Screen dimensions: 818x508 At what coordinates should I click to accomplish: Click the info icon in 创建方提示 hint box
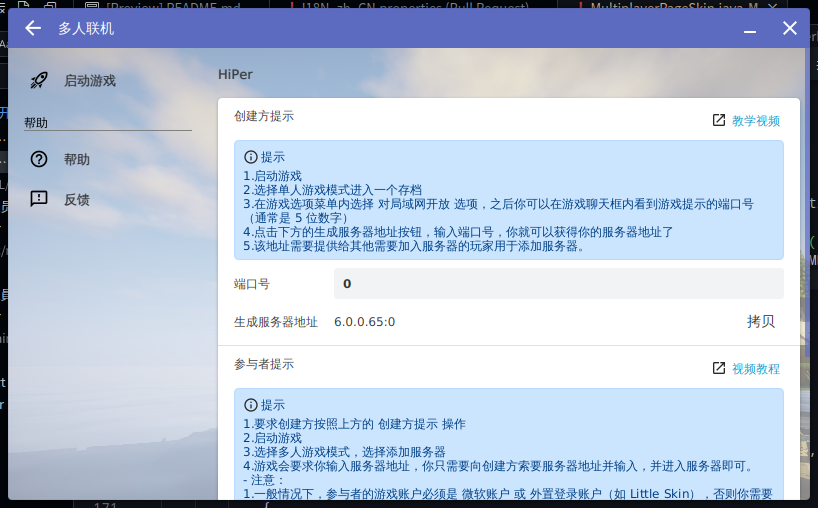(x=250, y=156)
